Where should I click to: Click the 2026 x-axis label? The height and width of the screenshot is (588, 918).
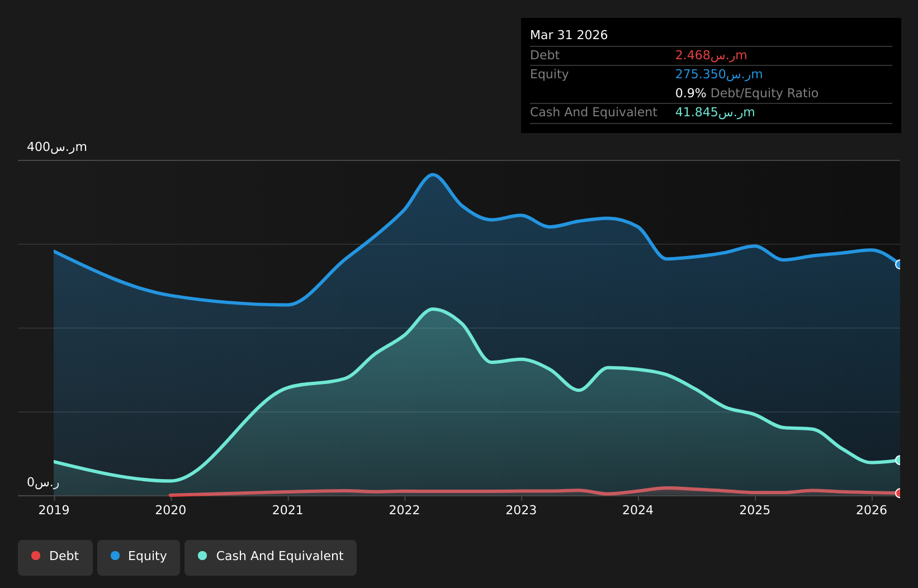(872, 510)
